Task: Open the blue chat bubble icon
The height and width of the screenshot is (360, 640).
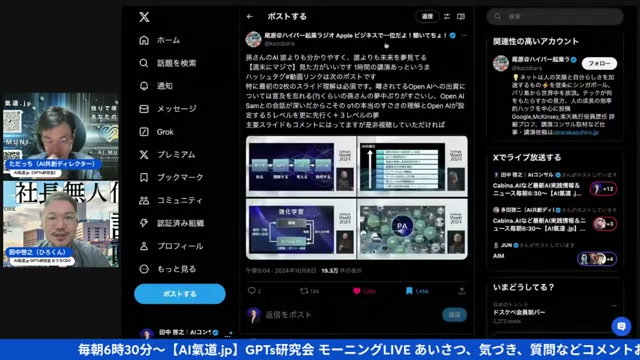Action: pos(621,327)
